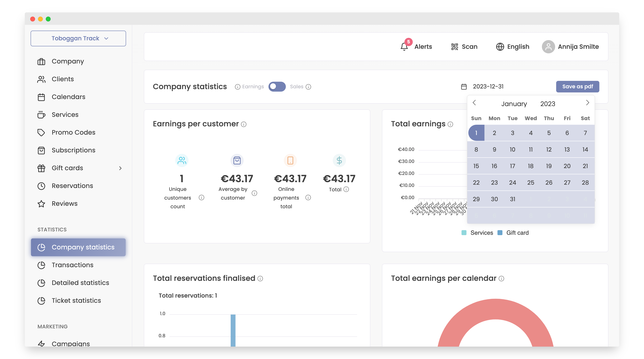This screenshot has height=359, width=644.
Task: Click the 2023-12-31 date input field
Action: point(488,87)
